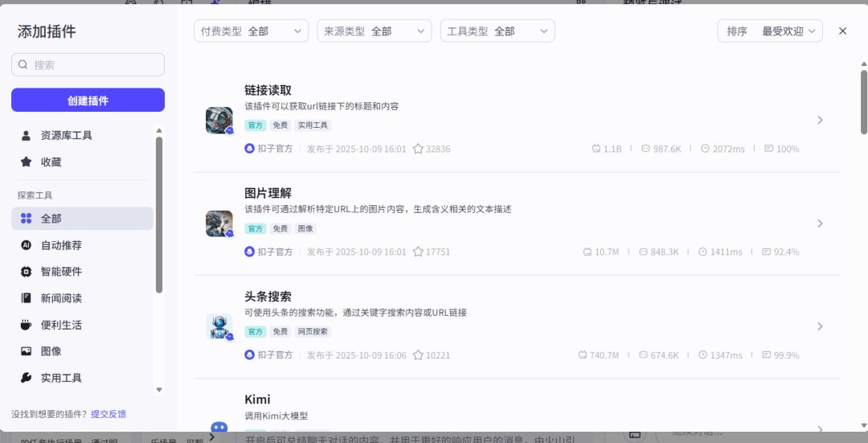
Task: Close the 添加插件 dialog
Action: coord(842,31)
